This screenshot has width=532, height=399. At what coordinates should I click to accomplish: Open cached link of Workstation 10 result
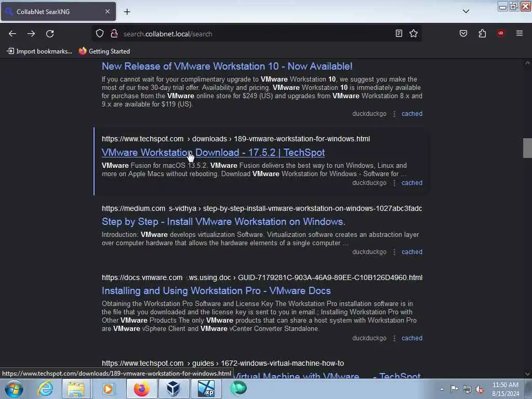[x=412, y=114]
